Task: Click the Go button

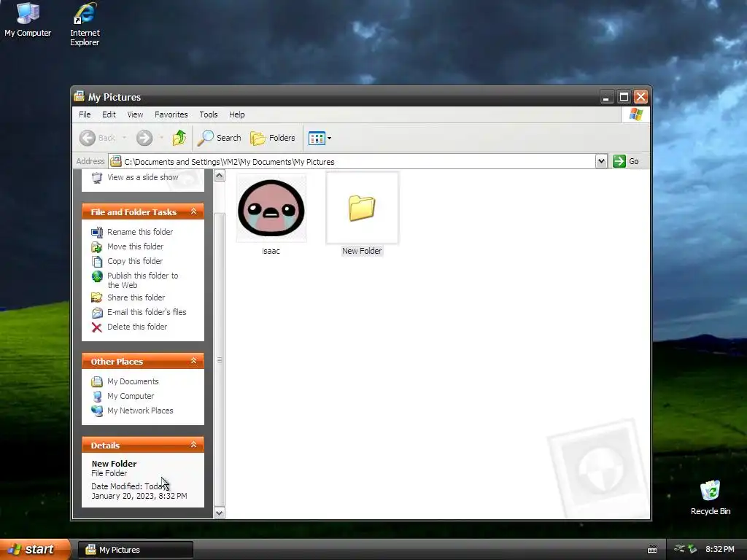Action: (626, 161)
